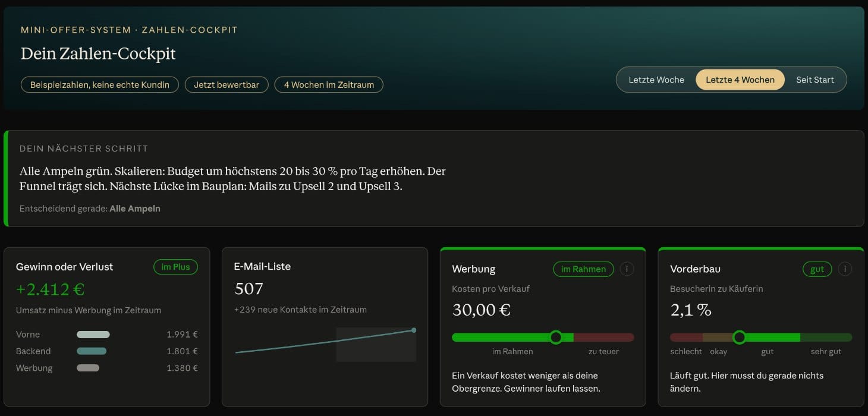868x416 pixels.
Task: Click the 'zu teuer' scale label
Action: click(x=603, y=351)
